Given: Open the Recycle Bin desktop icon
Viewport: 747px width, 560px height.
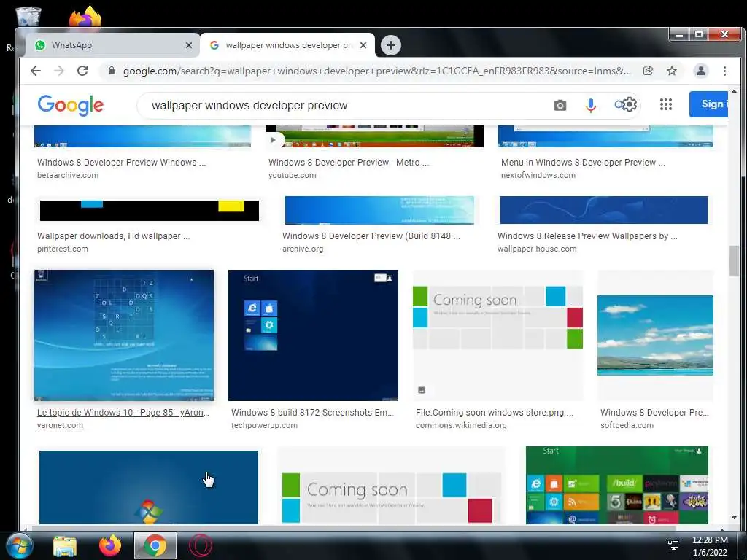Looking at the screenshot, I should coord(28,17).
